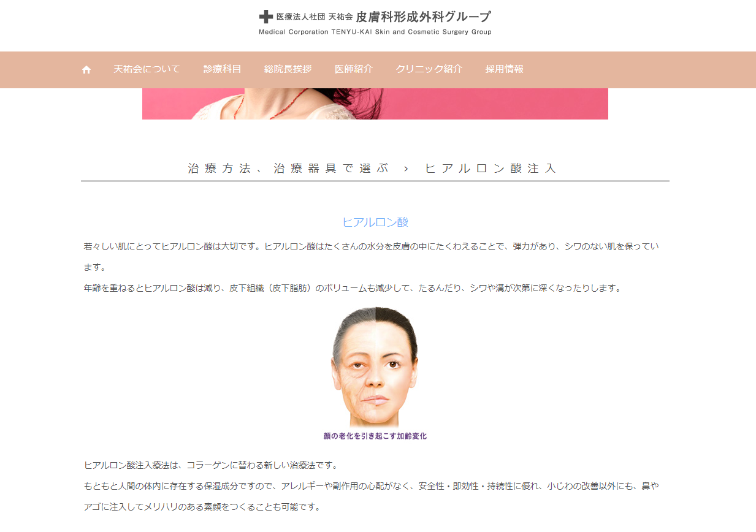Click the face aging comparison illustration

click(x=375, y=368)
